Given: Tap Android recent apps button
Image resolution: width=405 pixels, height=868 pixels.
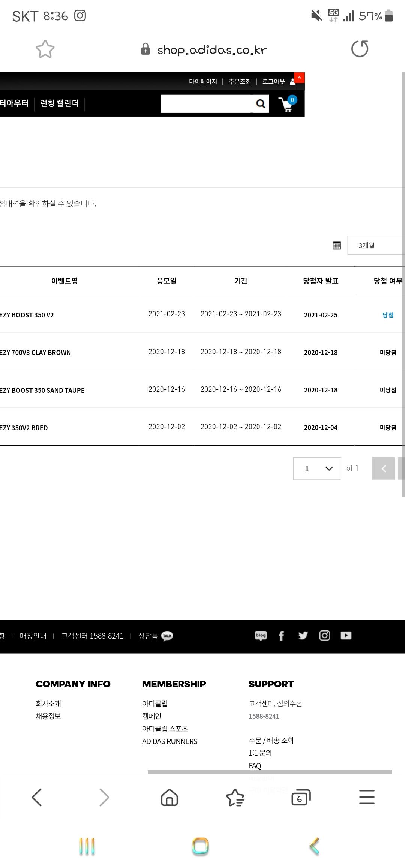Looking at the screenshot, I should click(87, 846).
